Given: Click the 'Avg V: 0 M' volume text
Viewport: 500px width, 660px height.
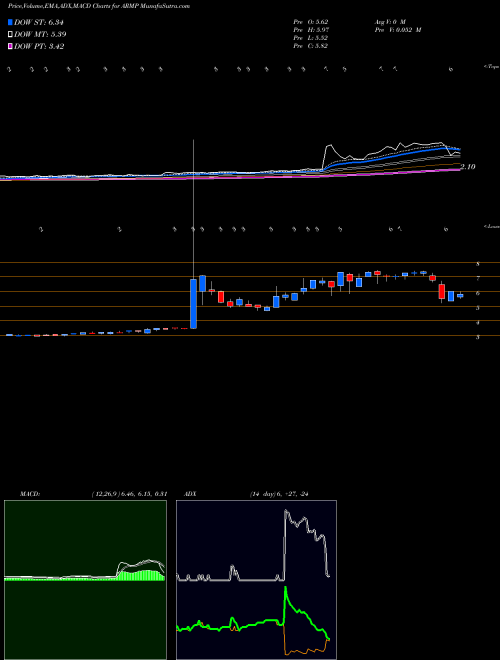Looking at the screenshot, I should click(389, 21).
